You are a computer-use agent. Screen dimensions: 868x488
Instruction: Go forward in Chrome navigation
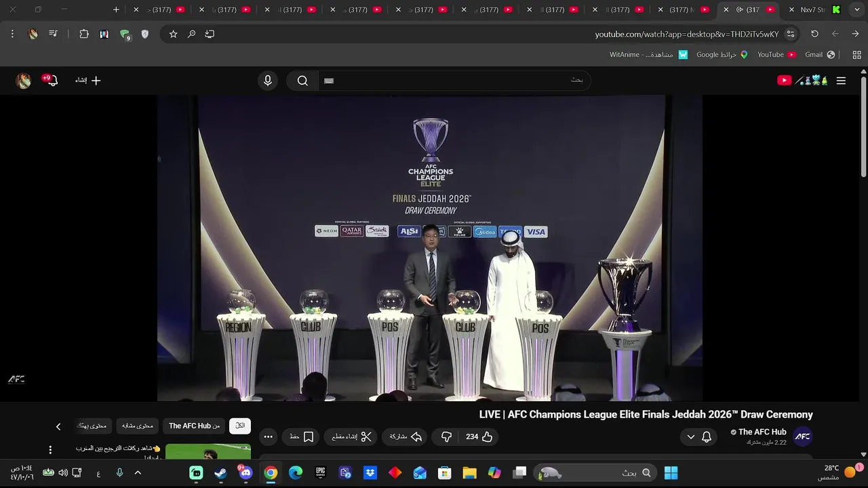[835, 34]
